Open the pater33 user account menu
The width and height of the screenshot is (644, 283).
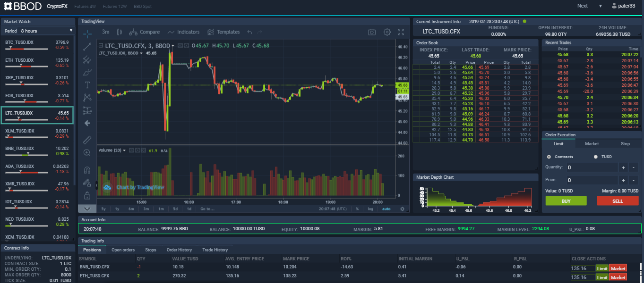click(x=624, y=6)
